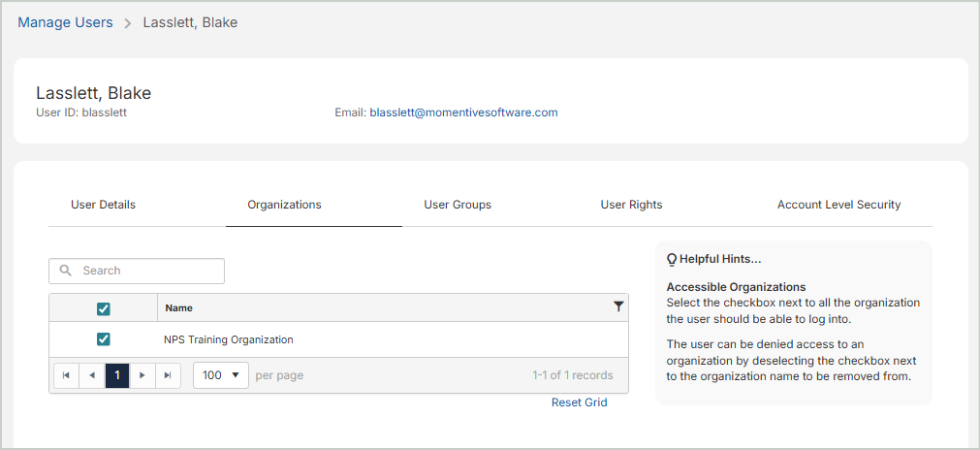Select the Organizations tab

284,205
